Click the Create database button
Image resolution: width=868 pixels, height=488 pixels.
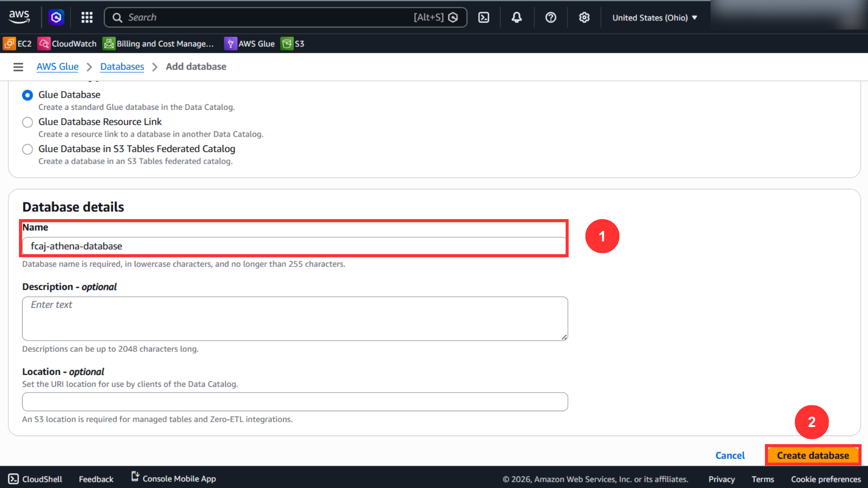[813, 455]
